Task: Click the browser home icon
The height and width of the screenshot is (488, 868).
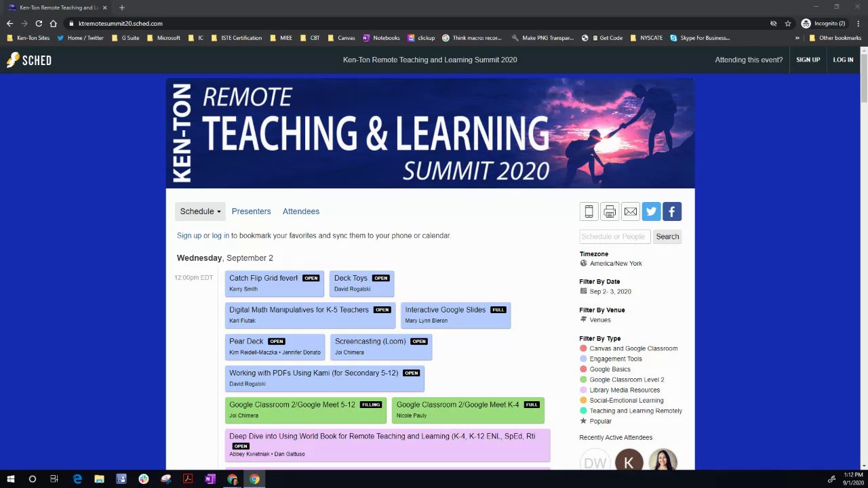Action: [54, 23]
